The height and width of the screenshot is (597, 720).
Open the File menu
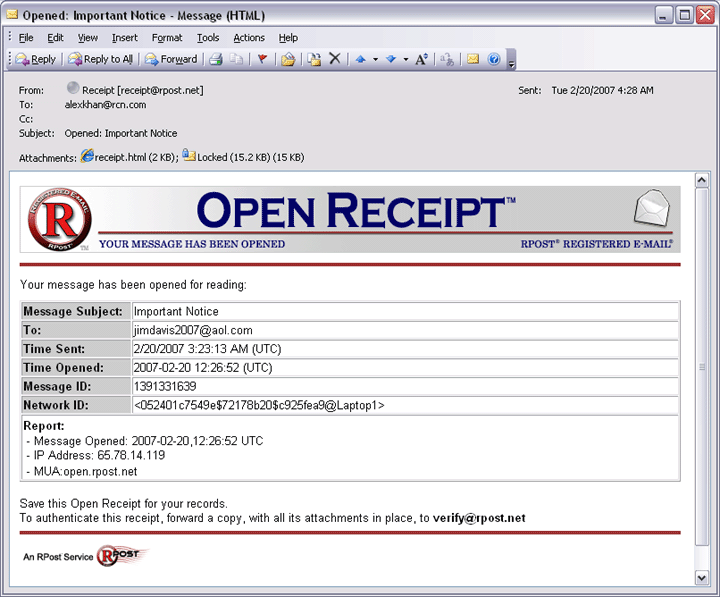tap(26, 38)
